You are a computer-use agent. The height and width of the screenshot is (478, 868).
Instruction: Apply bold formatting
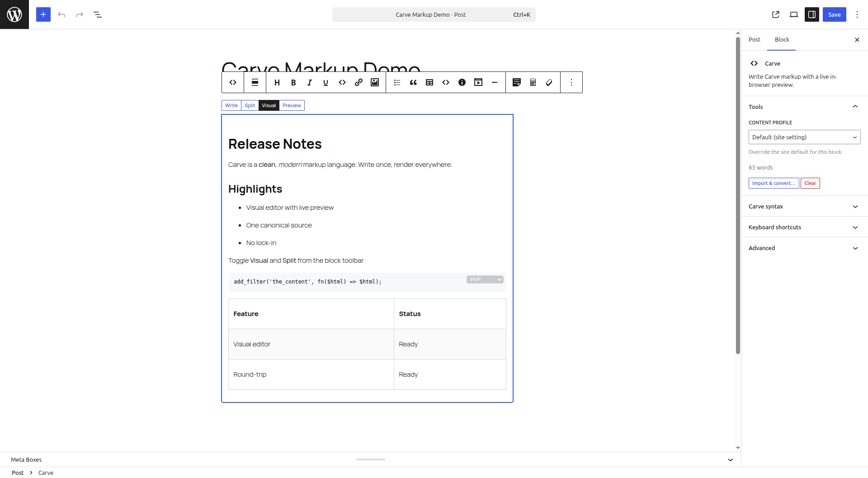click(x=293, y=82)
